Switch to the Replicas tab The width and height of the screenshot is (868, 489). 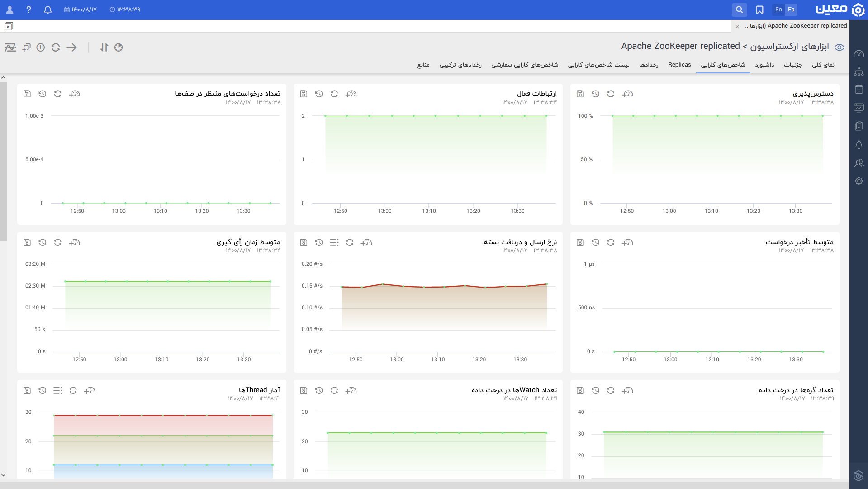pyautogui.click(x=679, y=65)
